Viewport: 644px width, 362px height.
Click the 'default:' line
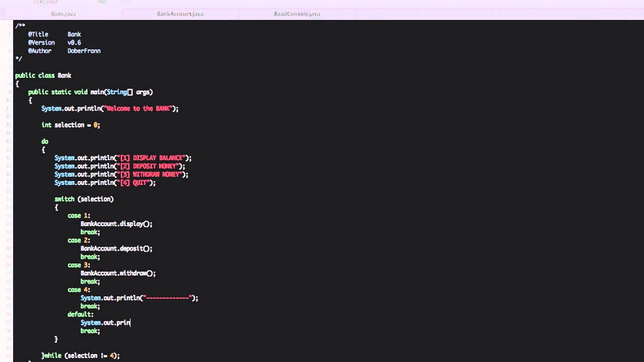(x=80, y=314)
